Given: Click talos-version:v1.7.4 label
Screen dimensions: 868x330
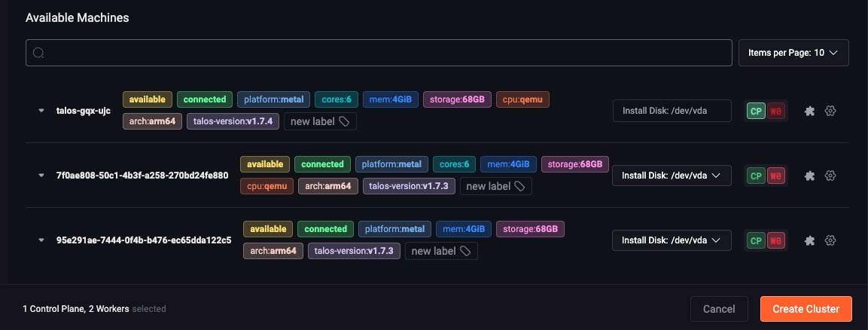Looking at the screenshot, I should click(x=233, y=121).
